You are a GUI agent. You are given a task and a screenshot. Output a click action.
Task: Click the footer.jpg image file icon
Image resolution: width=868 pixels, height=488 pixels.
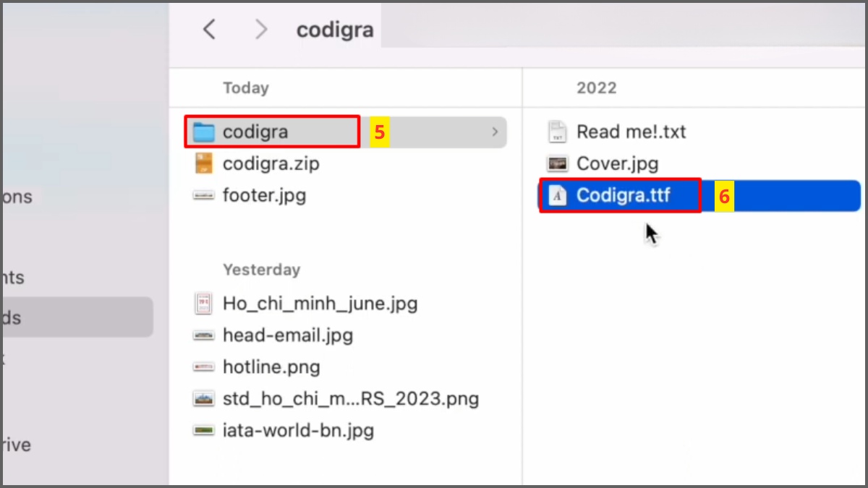click(203, 195)
